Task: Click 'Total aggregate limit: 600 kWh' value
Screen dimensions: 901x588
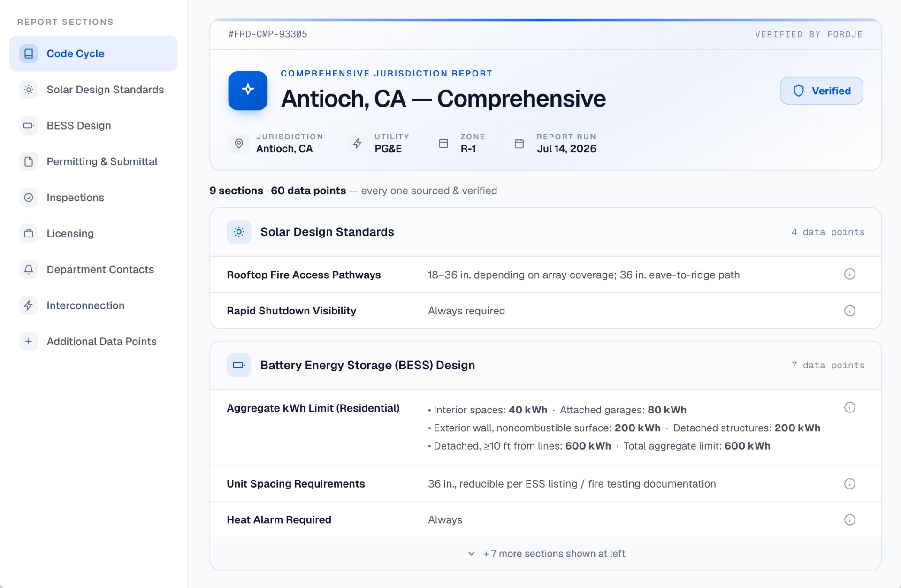Action: (x=697, y=446)
